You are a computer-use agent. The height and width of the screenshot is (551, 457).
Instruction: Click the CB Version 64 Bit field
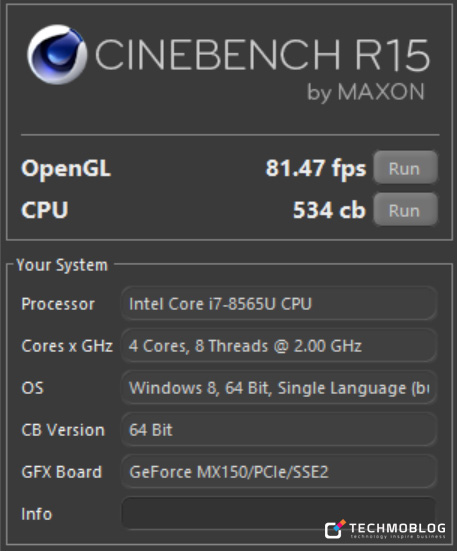pyautogui.click(x=279, y=429)
